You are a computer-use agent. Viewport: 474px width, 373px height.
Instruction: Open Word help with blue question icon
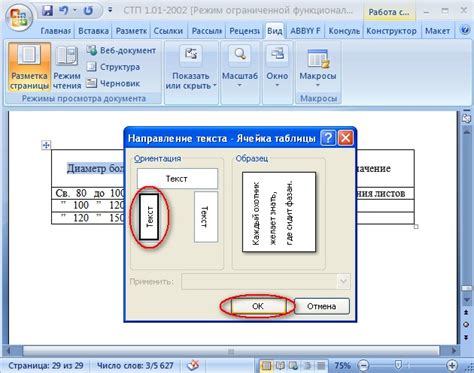tap(465, 30)
